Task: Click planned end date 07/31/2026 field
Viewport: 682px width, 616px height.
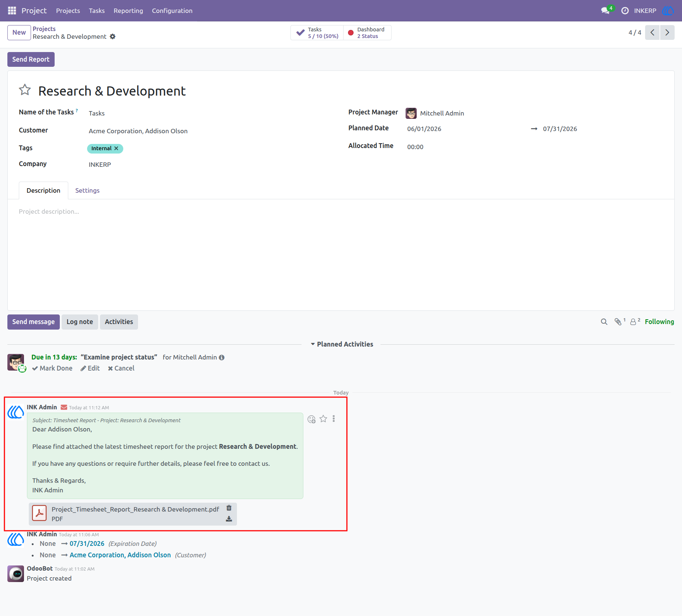Action: coord(560,129)
